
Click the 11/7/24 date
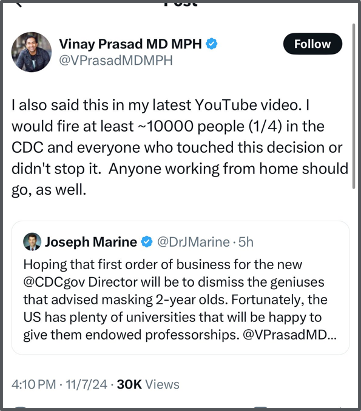pos(86,384)
